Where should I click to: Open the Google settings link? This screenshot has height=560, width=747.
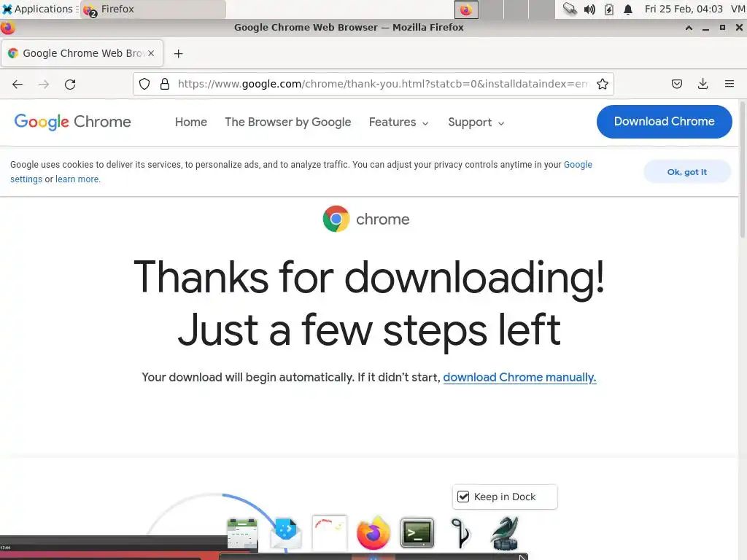[578, 165]
